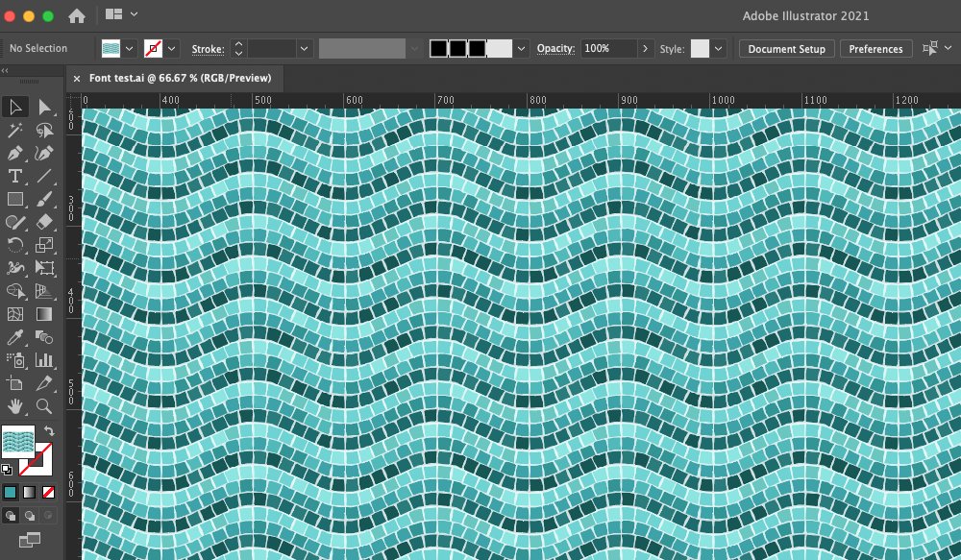
Task: Select the Pen tool
Action: tap(14, 152)
